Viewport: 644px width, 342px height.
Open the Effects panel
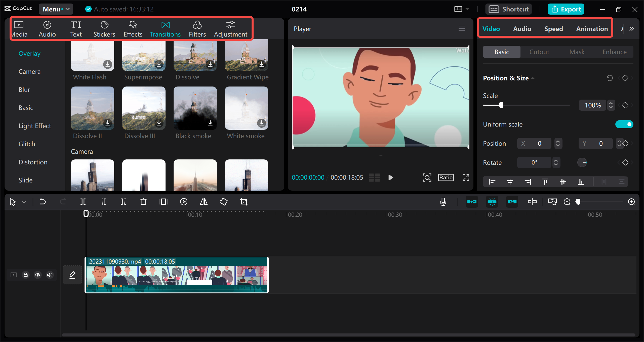[x=133, y=28]
